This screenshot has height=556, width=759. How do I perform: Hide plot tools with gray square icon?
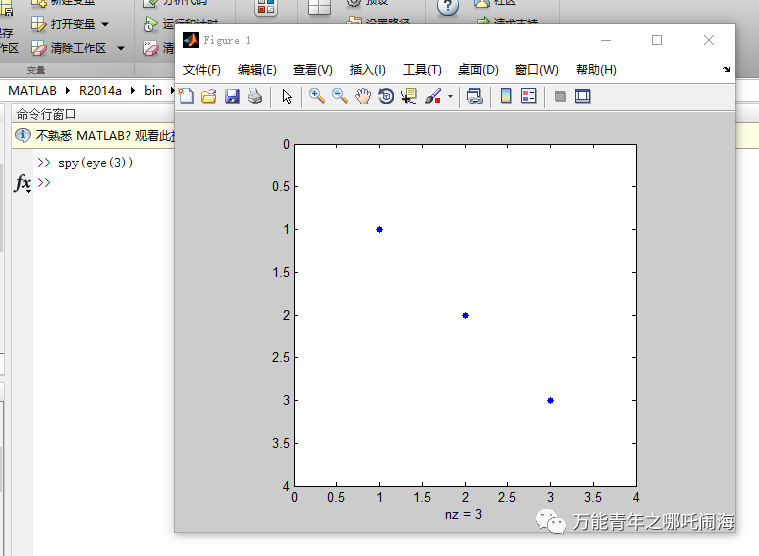[560, 96]
